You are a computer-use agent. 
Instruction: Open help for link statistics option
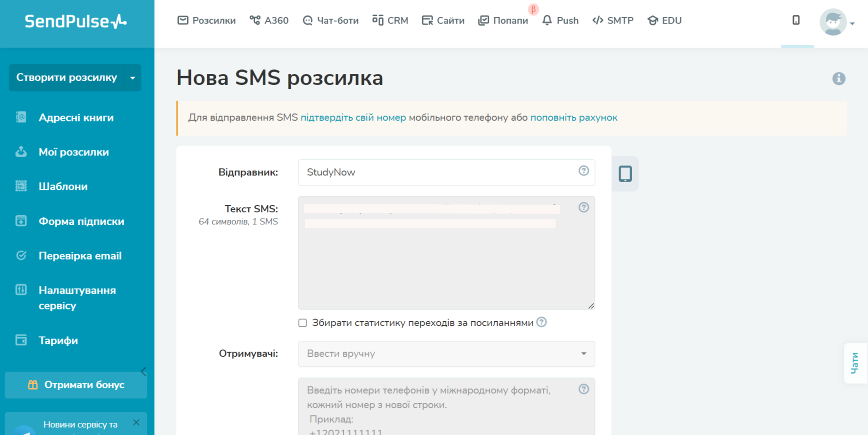[541, 322]
